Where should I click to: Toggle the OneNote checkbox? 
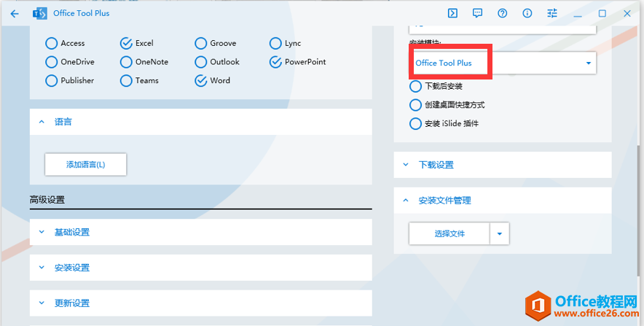(x=126, y=62)
